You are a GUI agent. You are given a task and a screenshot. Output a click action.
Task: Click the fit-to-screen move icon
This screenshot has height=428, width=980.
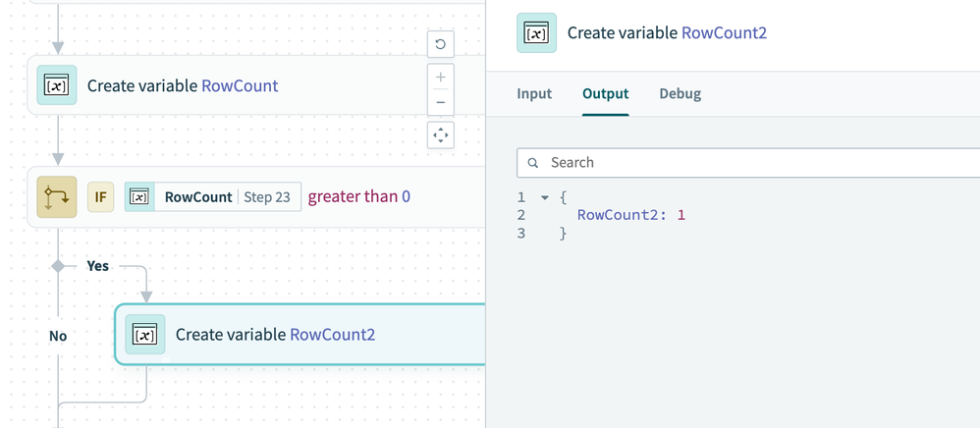click(441, 135)
